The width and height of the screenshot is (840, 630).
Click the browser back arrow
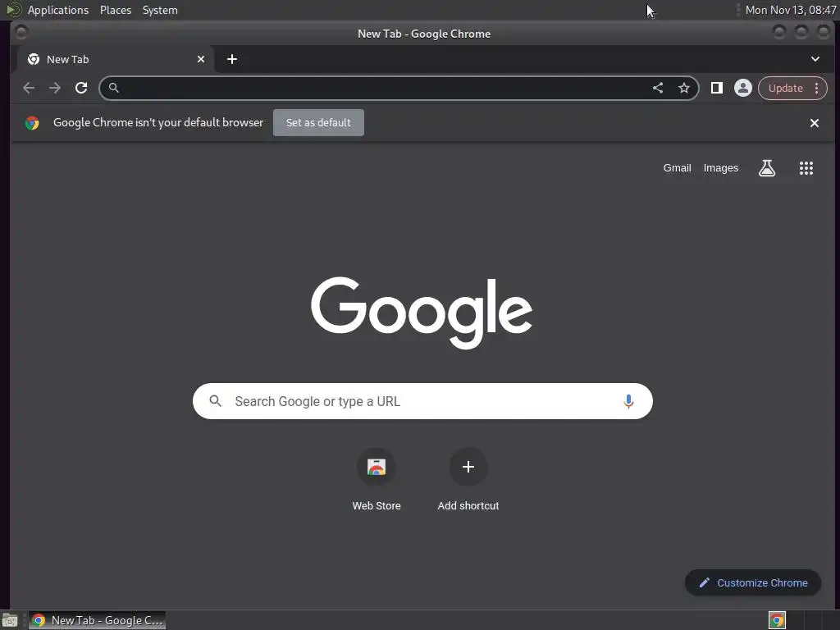tap(29, 88)
